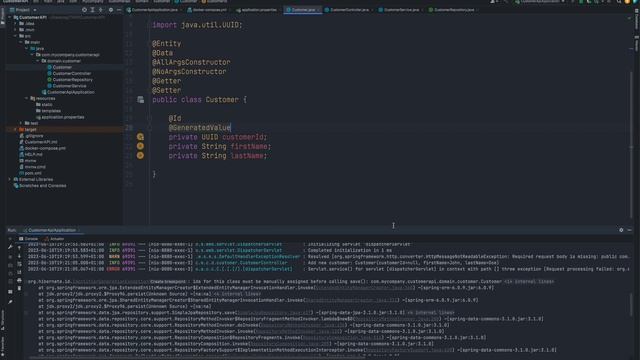This screenshot has width=640, height=360.
Task: Collapse the domain.customer package node
Action: 38,61
